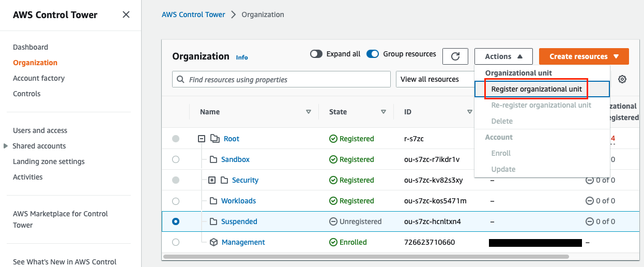The width and height of the screenshot is (644, 267).
Task: Open Activities in the sidebar
Action: (x=28, y=177)
